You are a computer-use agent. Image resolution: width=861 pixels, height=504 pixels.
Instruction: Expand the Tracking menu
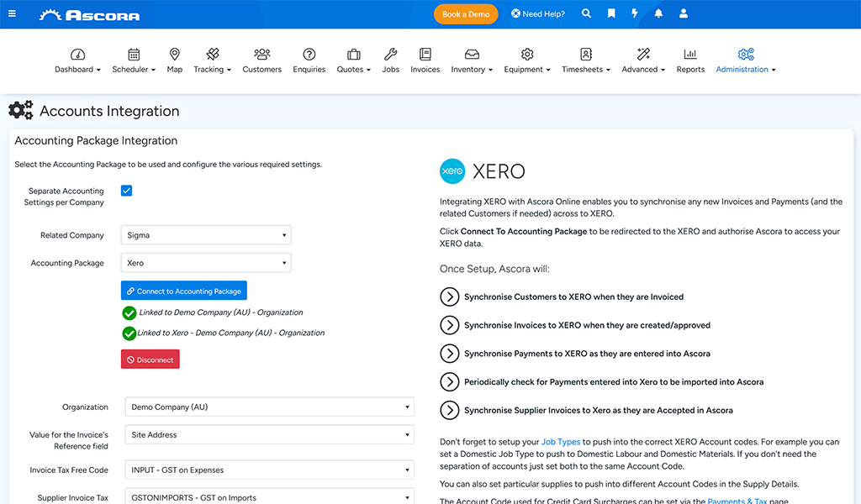(x=229, y=70)
